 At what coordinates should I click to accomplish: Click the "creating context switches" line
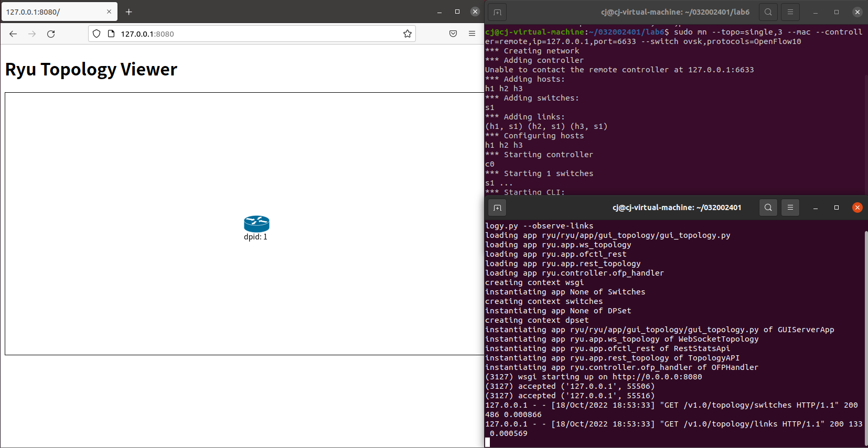(x=544, y=301)
